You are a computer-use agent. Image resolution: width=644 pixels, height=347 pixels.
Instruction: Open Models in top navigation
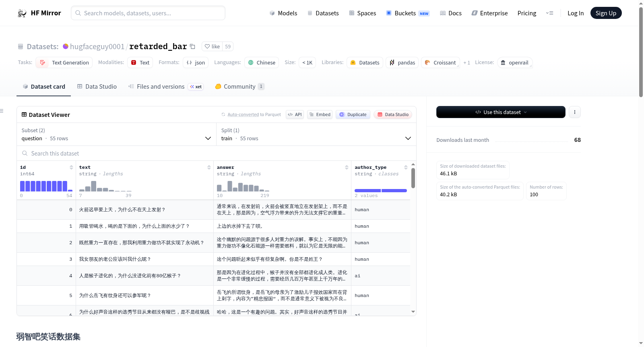(x=283, y=13)
